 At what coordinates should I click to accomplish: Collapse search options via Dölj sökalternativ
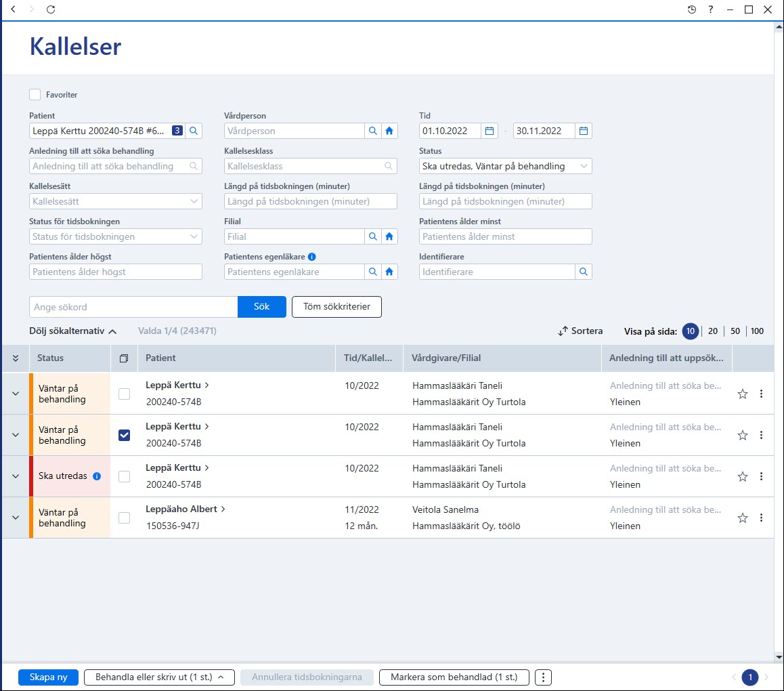(x=72, y=331)
